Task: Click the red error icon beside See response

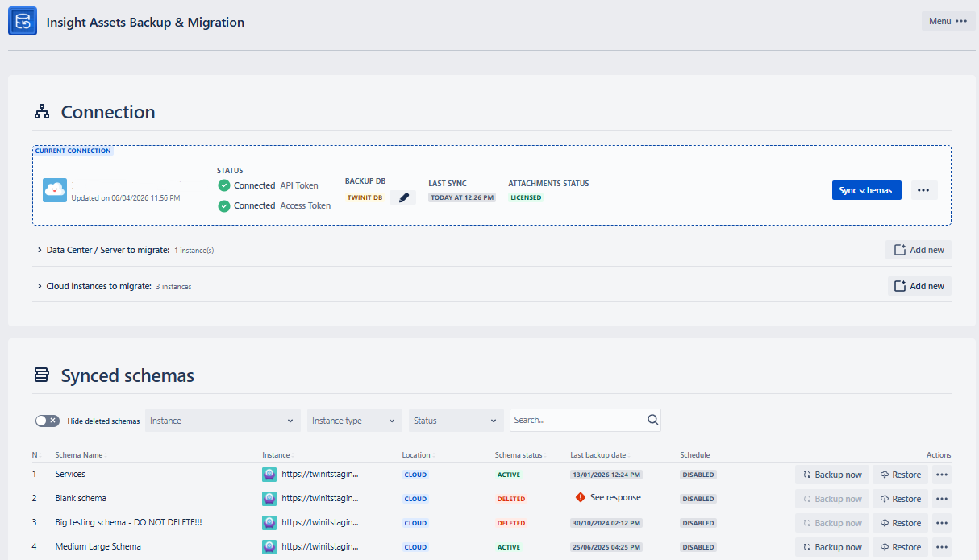Action: pos(581,498)
